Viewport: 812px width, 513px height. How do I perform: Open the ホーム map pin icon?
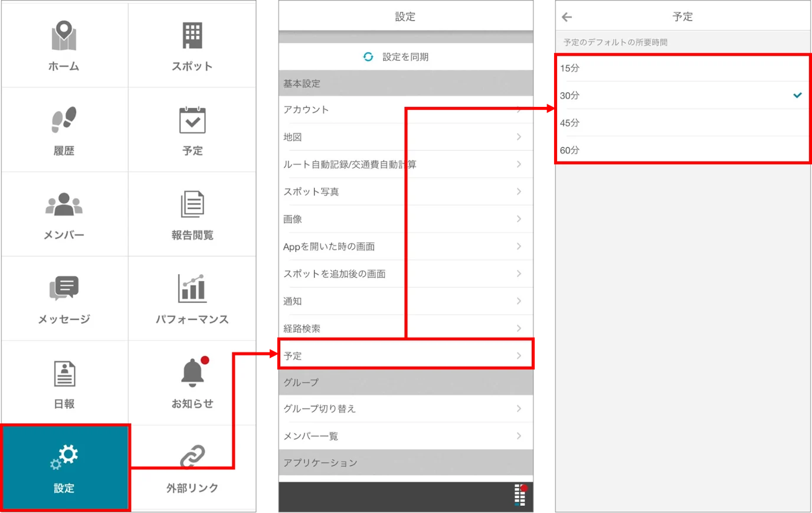click(x=64, y=35)
